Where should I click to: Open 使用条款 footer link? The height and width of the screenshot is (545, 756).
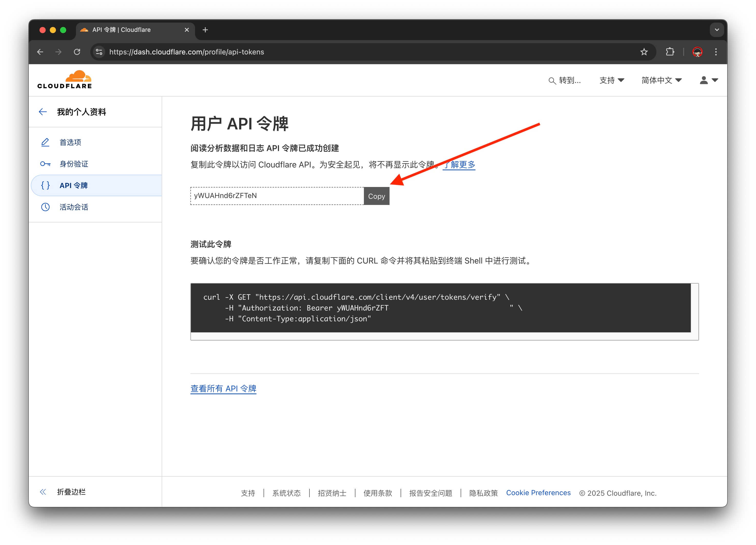[378, 493]
